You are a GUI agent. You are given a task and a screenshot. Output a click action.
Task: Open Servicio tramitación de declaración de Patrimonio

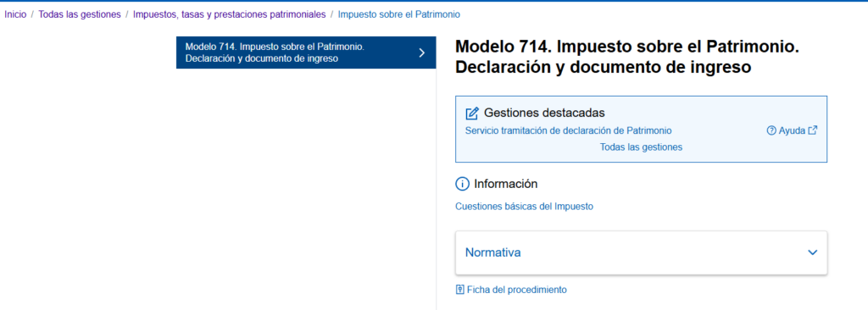click(x=569, y=131)
